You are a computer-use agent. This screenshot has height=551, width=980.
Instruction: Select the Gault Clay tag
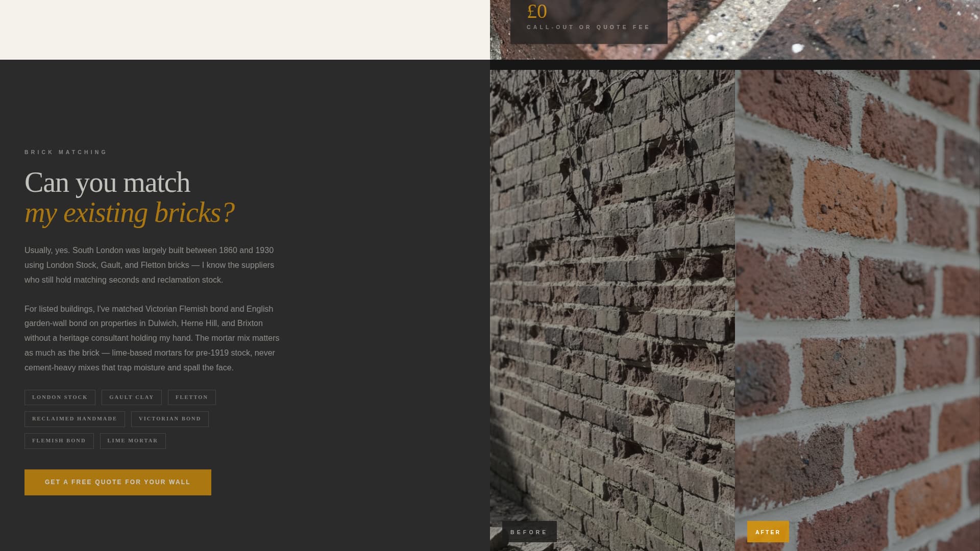pos(132,397)
